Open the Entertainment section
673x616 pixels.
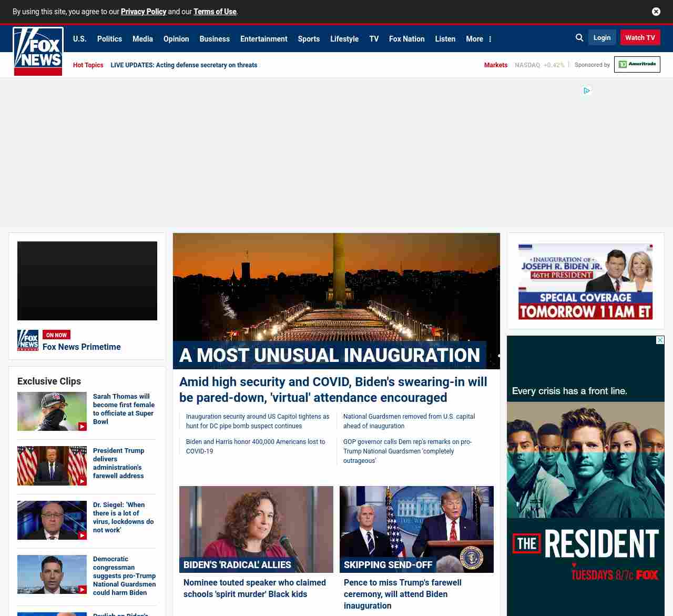[x=264, y=39]
